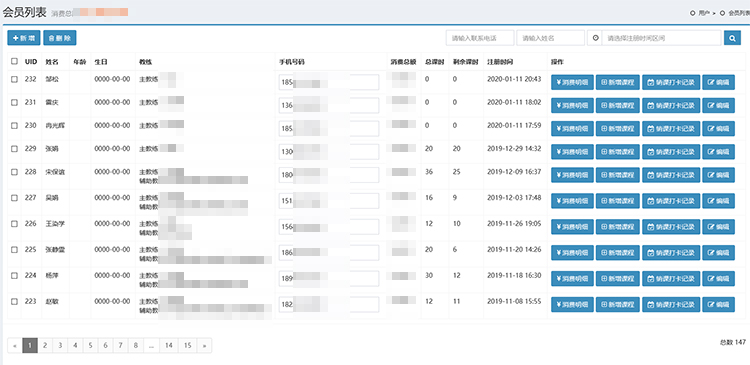
Task: Click 编辑 for UID 232
Action: [718, 82]
